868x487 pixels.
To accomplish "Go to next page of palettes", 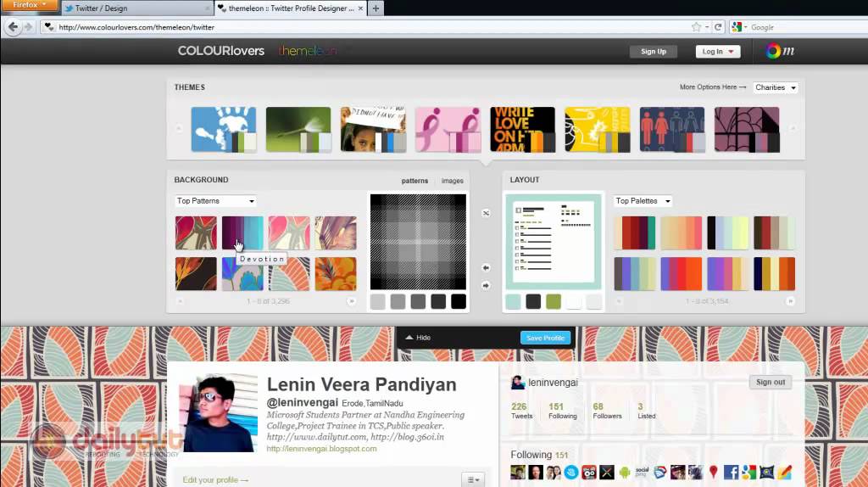I will pyautogui.click(x=790, y=301).
